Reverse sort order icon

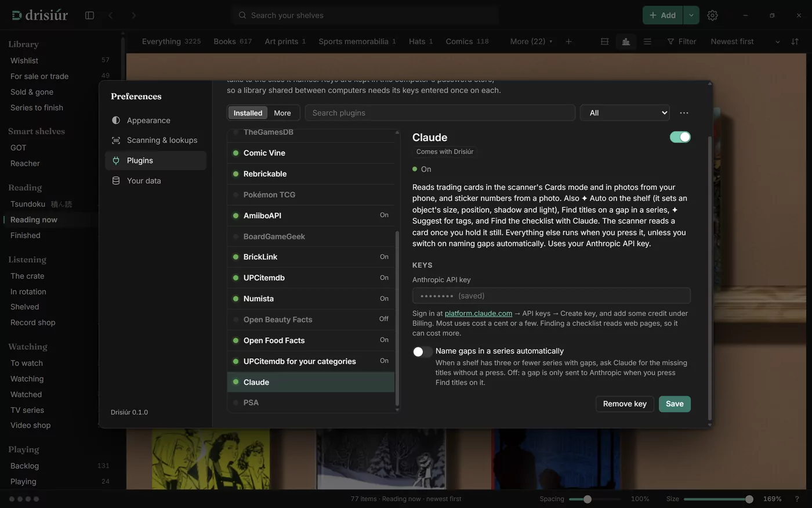pyautogui.click(x=795, y=41)
